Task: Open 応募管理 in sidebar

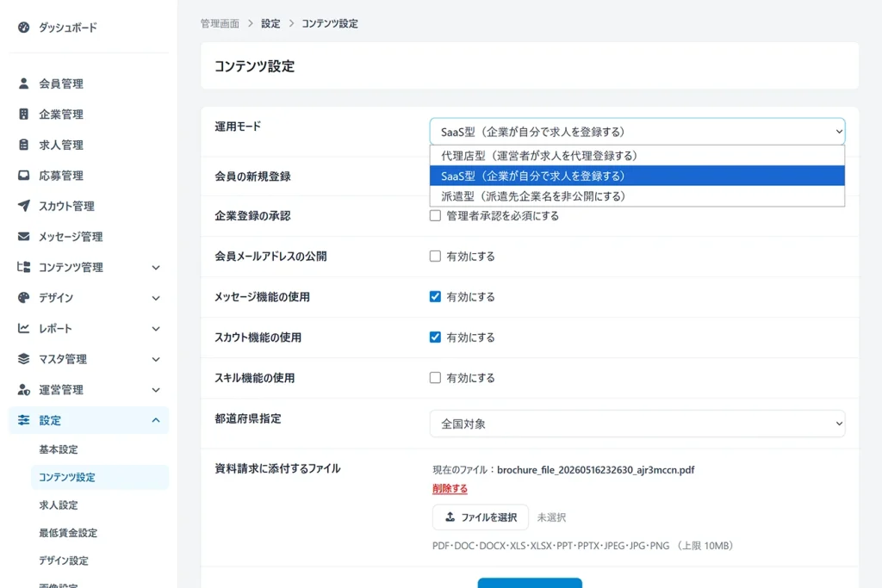Action: tap(61, 176)
